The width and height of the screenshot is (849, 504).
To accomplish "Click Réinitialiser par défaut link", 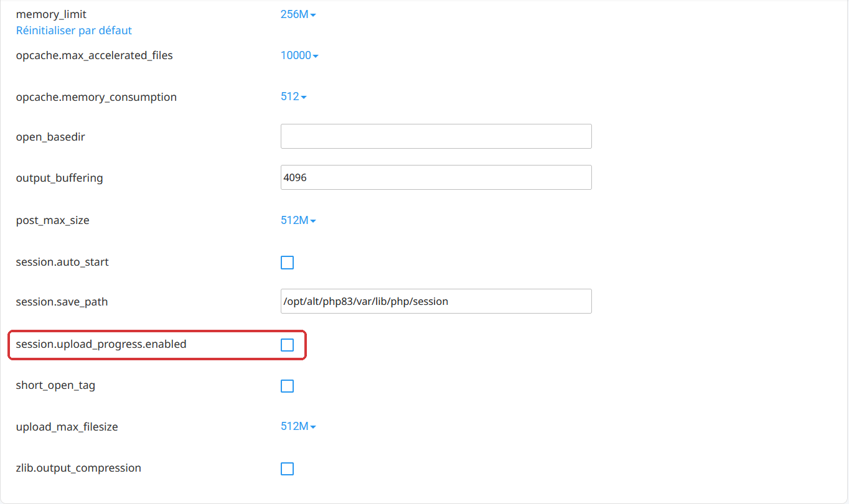I will pos(74,30).
